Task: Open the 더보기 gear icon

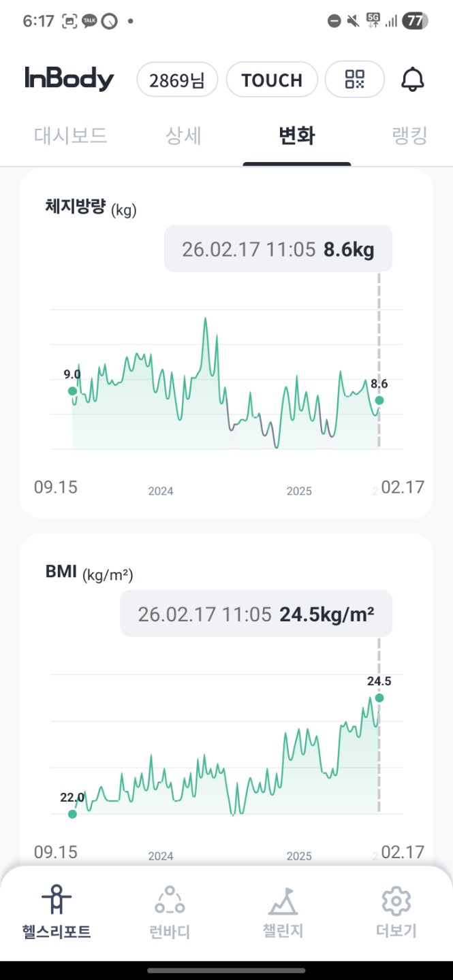Action: tap(396, 901)
